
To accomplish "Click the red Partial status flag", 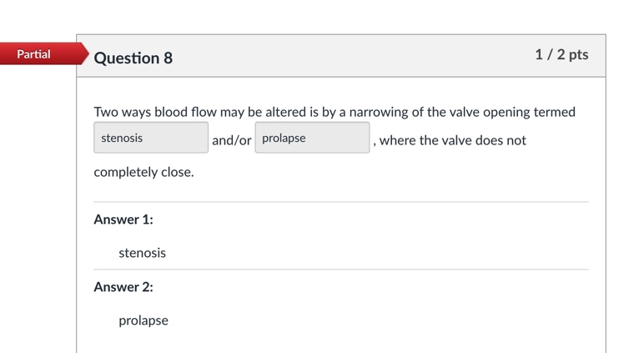I will point(35,54).
